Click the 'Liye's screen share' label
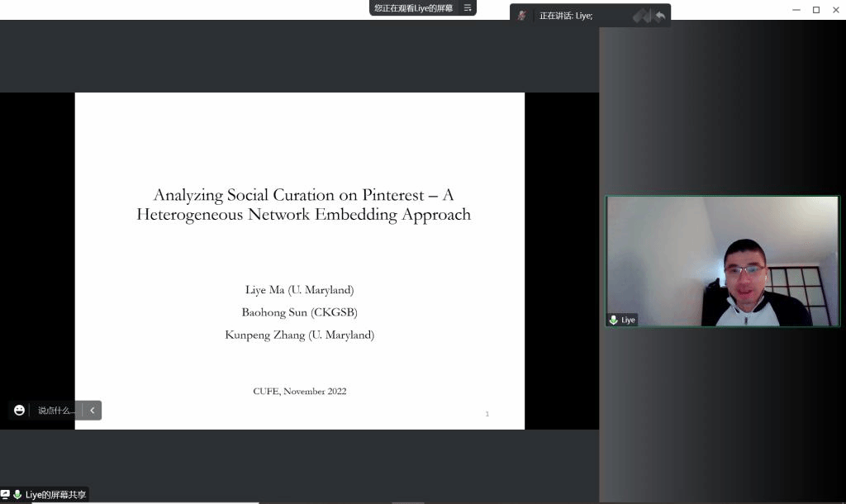Image resolution: width=846 pixels, height=504 pixels. click(x=55, y=495)
